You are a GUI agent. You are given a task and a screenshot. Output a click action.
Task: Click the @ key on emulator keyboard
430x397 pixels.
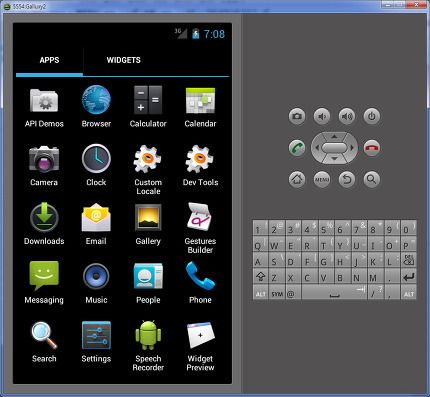tap(293, 293)
